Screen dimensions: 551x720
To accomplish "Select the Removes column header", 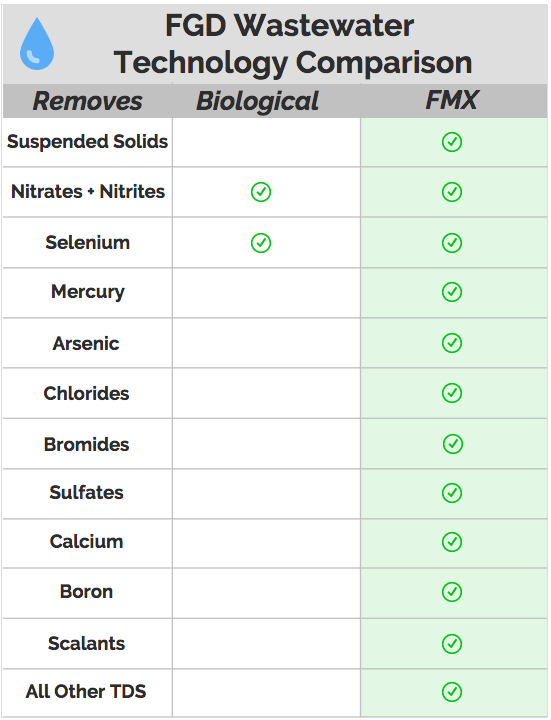I will pos(87,101).
